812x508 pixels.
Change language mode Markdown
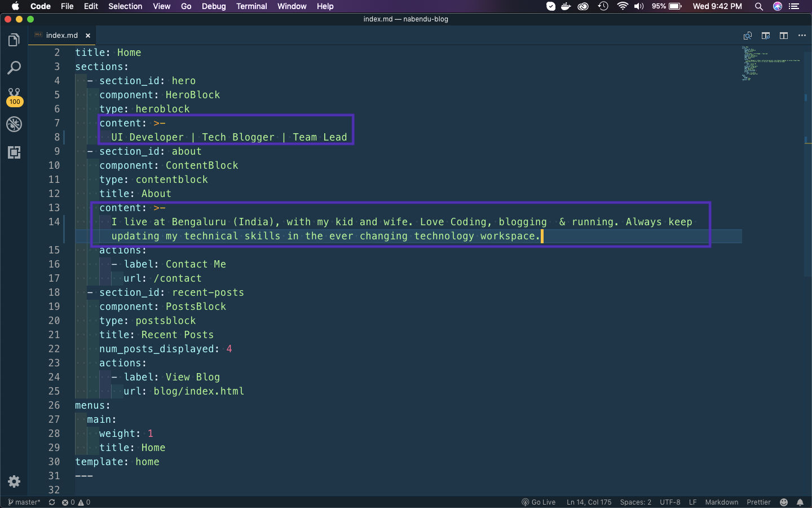tap(721, 502)
